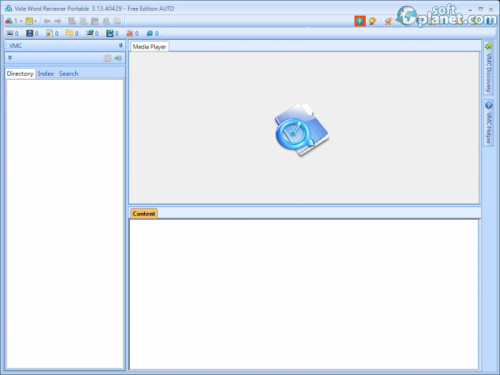Click the red-green cubes icon in top toolbar
Viewport: 500px width, 375px height.
(x=9, y=21)
